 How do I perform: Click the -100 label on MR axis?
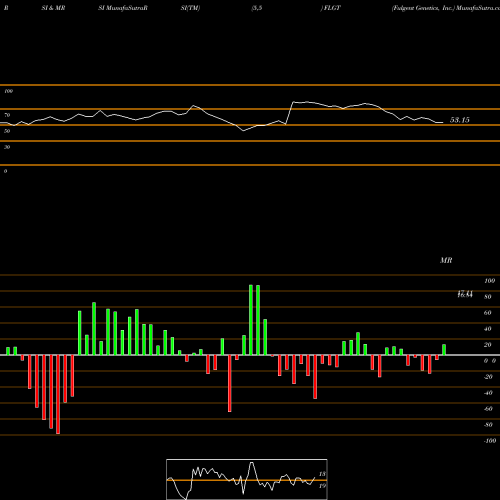point(490,441)
